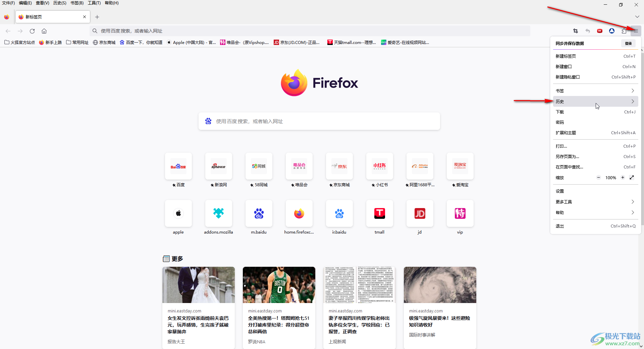Click the center Baidu search box
The image size is (644, 349).
[319, 121]
